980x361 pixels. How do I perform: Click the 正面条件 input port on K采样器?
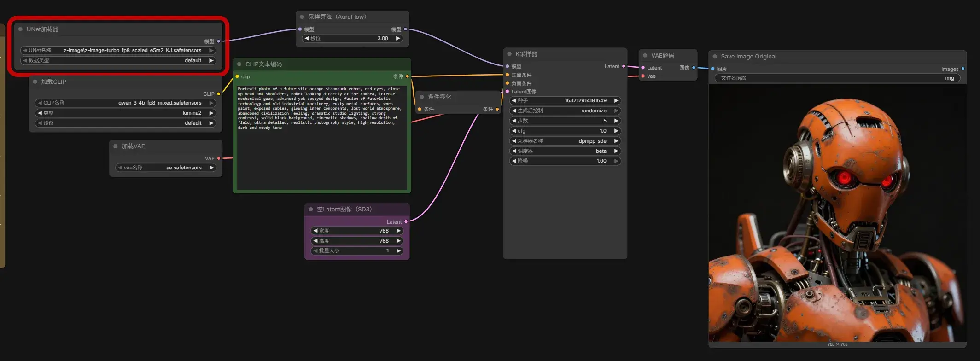(x=507, y=75)
